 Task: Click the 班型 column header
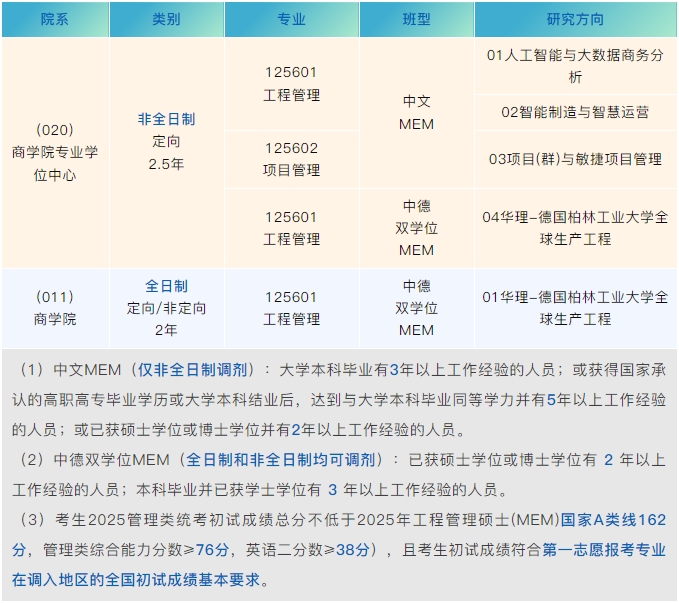click(416, 19)
